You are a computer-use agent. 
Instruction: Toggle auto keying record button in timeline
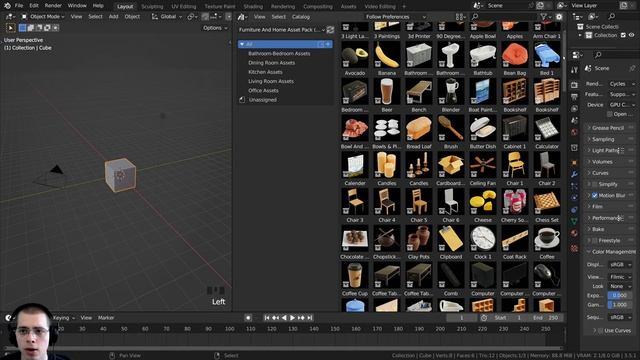coord(248,318)
